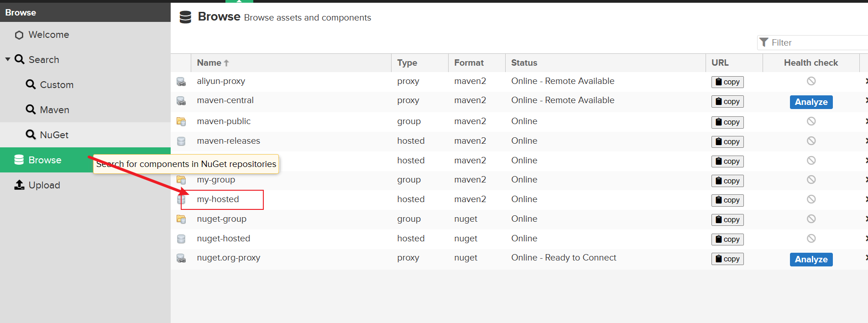This screenshot has width=868, height=323.
Task: Open the my-hosted repository row
Action: click(x=218, y=199)
